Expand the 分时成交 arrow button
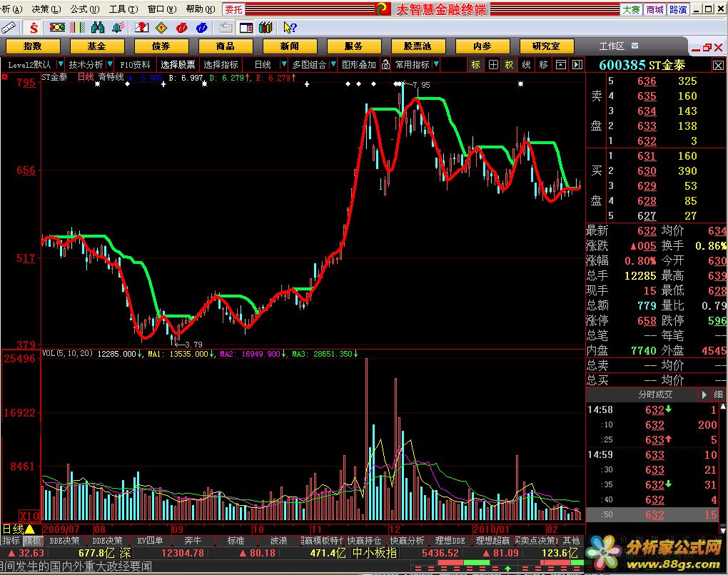The image size is (728, 575). 704,395
